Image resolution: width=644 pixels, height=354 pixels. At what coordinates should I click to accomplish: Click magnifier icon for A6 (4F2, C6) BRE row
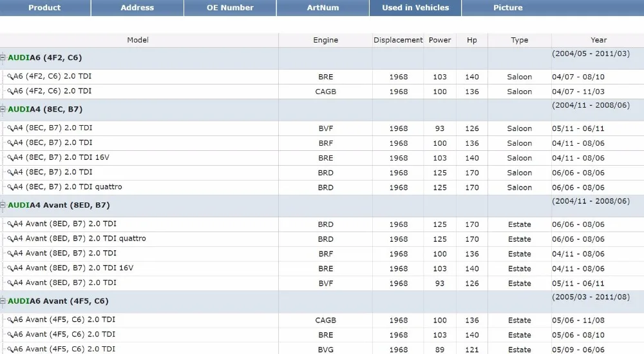coord(10,77)
